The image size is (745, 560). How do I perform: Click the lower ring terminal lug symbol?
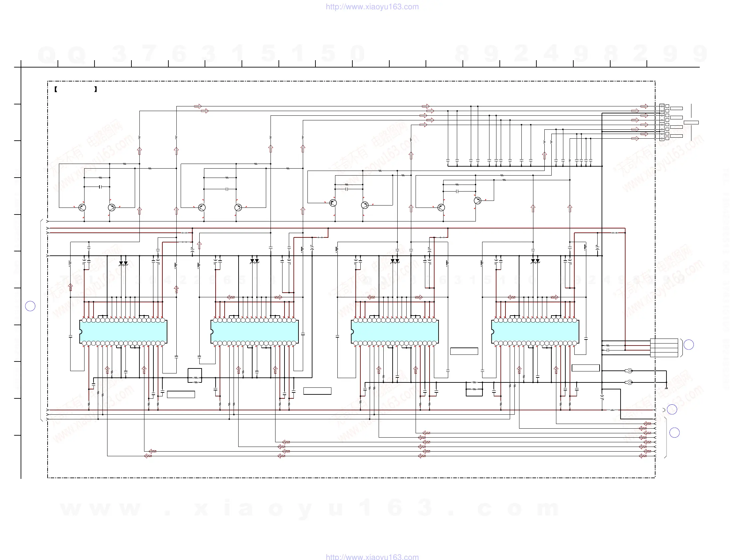point(629,382)
